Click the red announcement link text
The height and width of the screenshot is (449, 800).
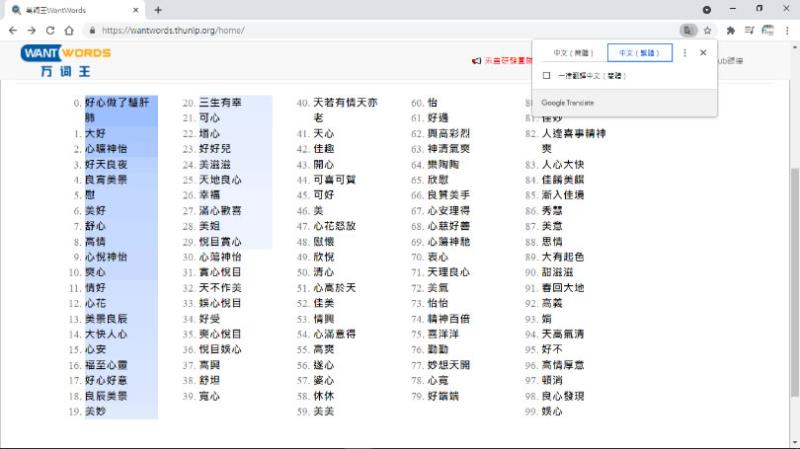(508, 61)
